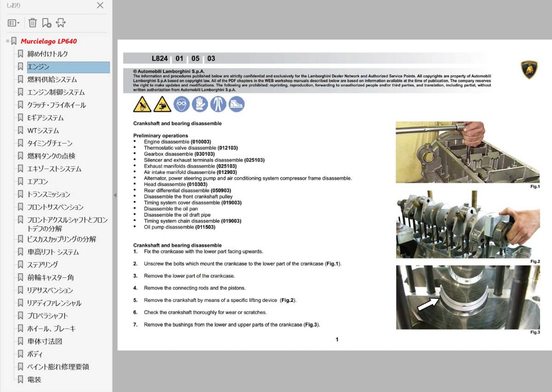Click the hand crush hazard warning icon
Image resolution: width=552 pixels, height=392 pixels.
click(x=142, y=104)
